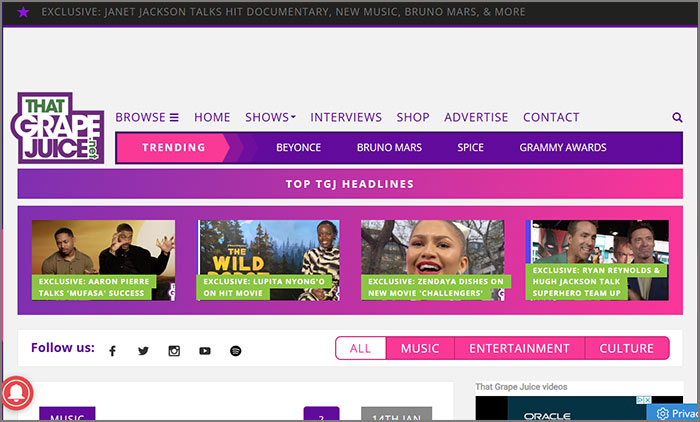Go to the HOME page
The height and width of the screenshot is (422, 700).
212,117
